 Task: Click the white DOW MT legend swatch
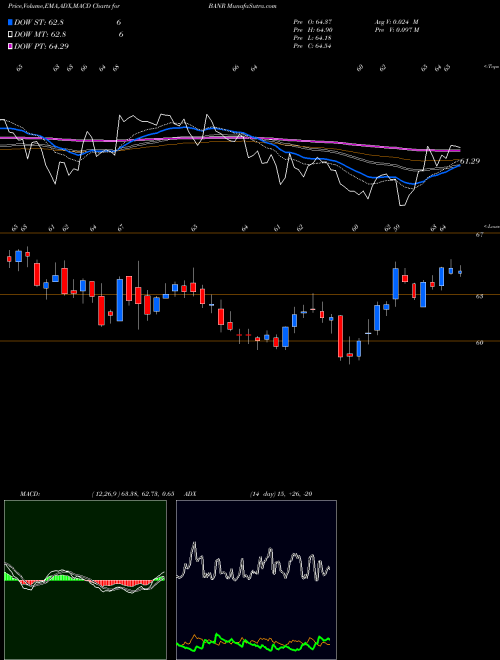(11, 35)
